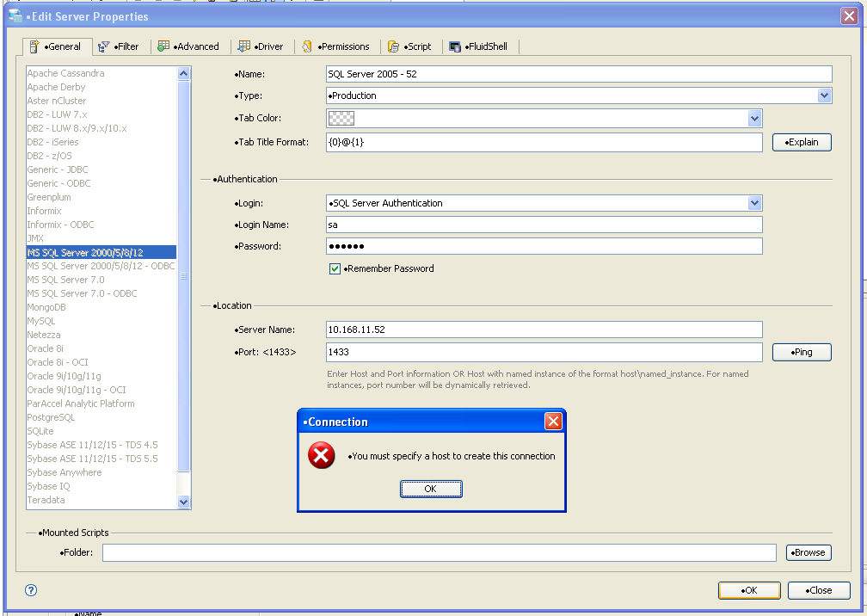Switch to the Filter tab
Viewport: 867px width, 616px height.
pos(120,47)
